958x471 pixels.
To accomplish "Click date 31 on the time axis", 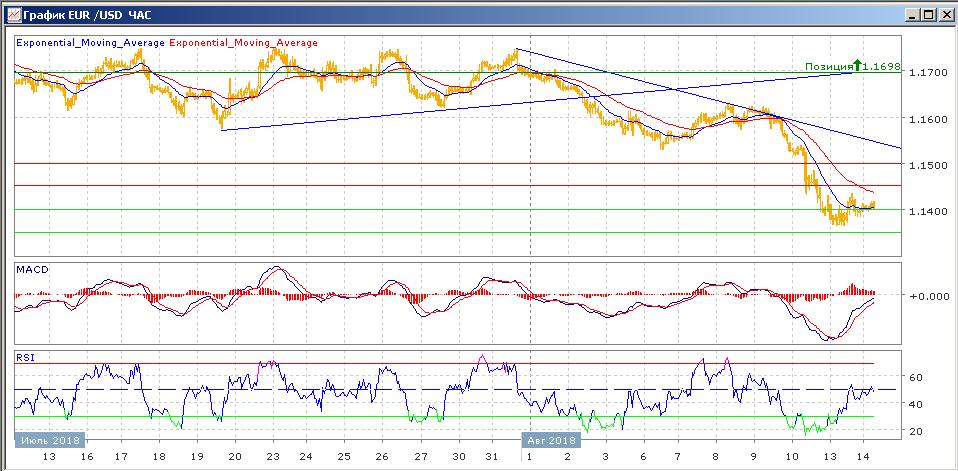I will pos(490,455).
